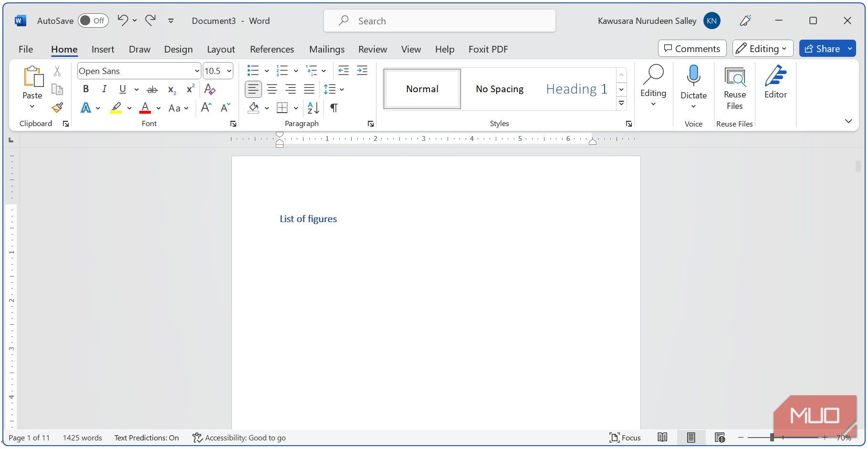Align text to the right
868x449 pixels.
pyautogui.click(x=290, y=89)
